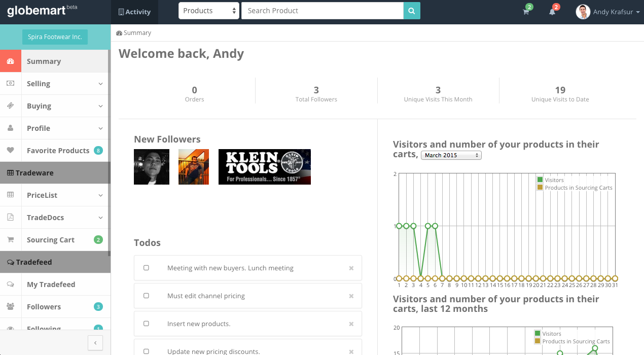
Task: Open the notifications bell icon
Action: click(552, 12)
